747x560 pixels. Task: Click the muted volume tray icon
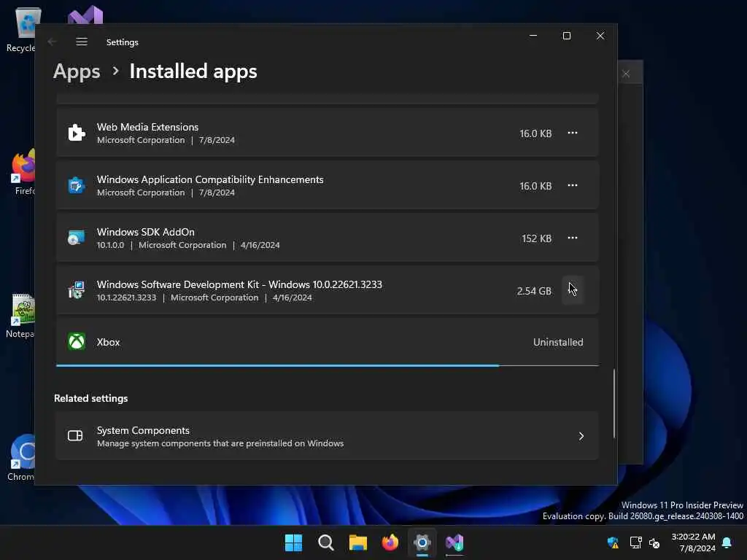click(654, 542)
